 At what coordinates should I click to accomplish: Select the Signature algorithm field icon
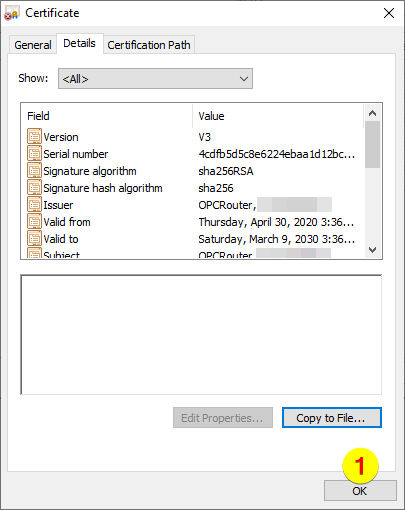[34, 171]
